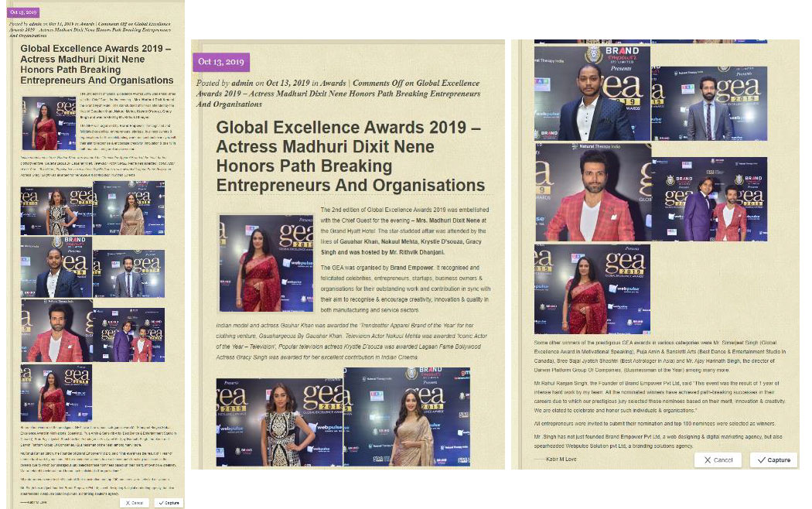Viewport: 812px width, 509px height.
Task: Open the beige saree woman photo in middle panel
Action: [x=407, y=417]
